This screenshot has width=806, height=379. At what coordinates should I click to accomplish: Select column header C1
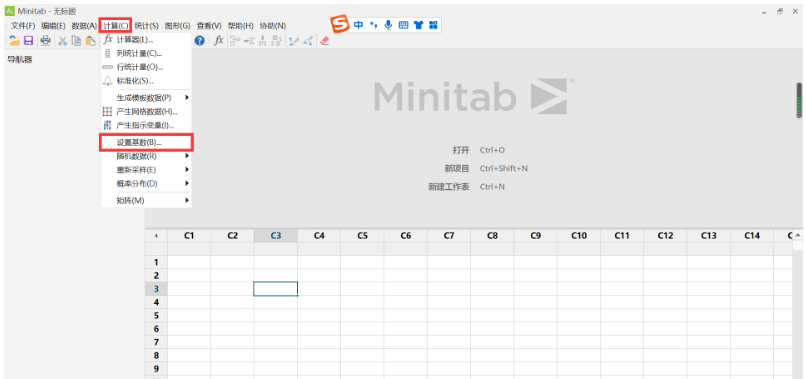tap(189, 236)
